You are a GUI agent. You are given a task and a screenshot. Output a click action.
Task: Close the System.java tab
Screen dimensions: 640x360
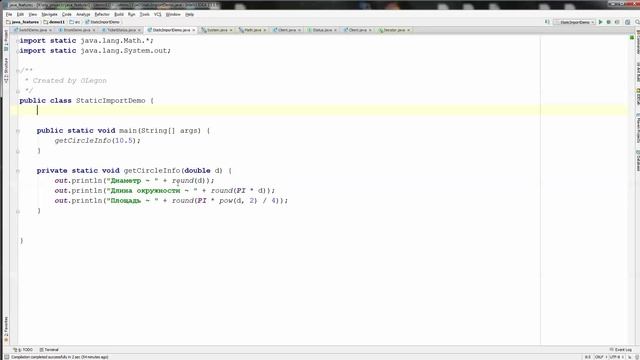tap(231, 30)
